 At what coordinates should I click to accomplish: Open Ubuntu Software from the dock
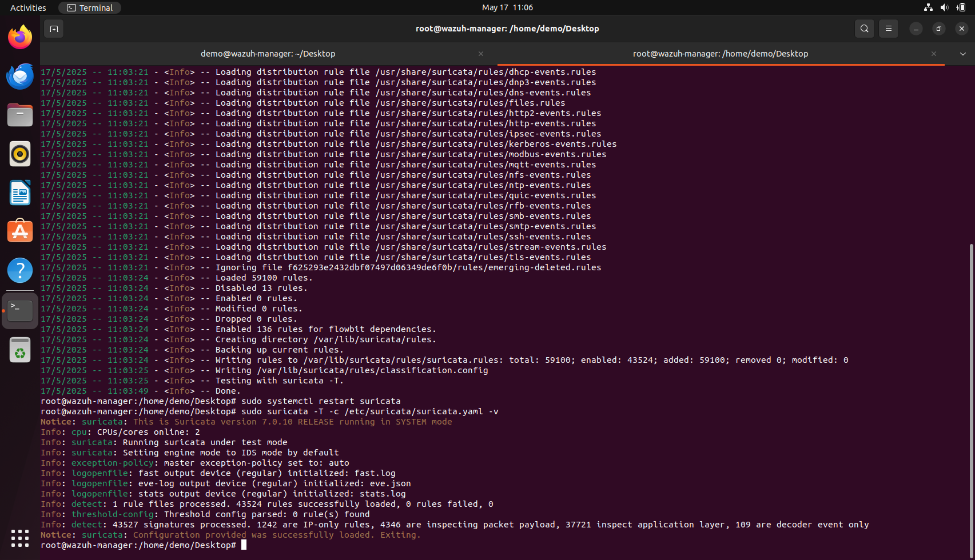click(x=20, y=231)
